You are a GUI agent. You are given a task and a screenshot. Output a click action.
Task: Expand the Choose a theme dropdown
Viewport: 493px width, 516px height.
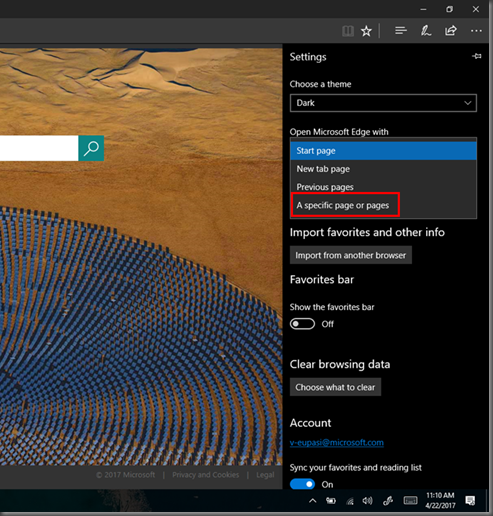pyautogui.click(x=383, y=103)
